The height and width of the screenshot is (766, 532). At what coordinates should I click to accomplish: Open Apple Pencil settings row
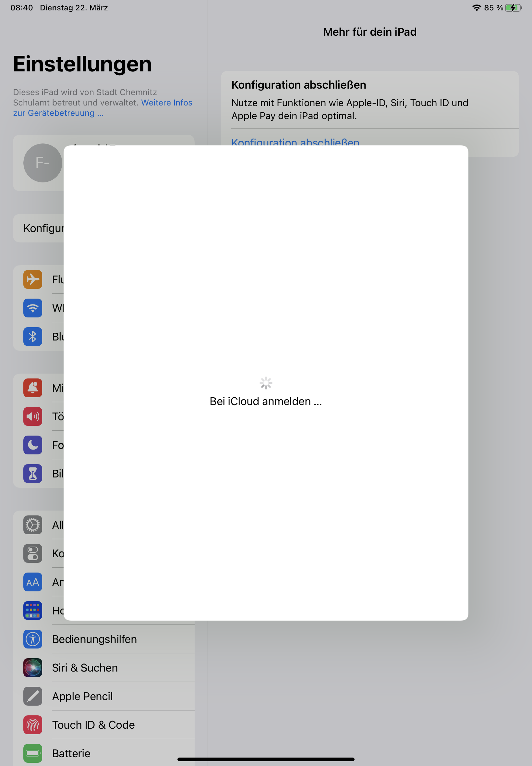point(104,696)
